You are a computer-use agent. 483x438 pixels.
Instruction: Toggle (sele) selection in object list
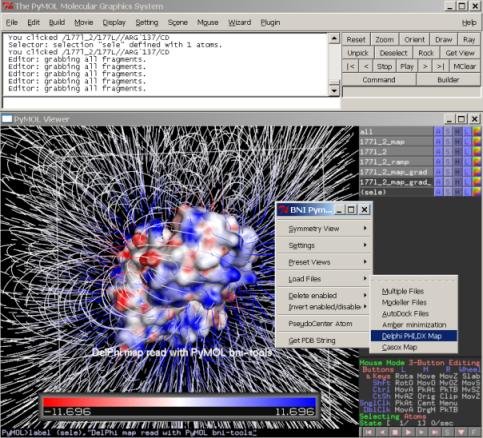tap(396, 192)
